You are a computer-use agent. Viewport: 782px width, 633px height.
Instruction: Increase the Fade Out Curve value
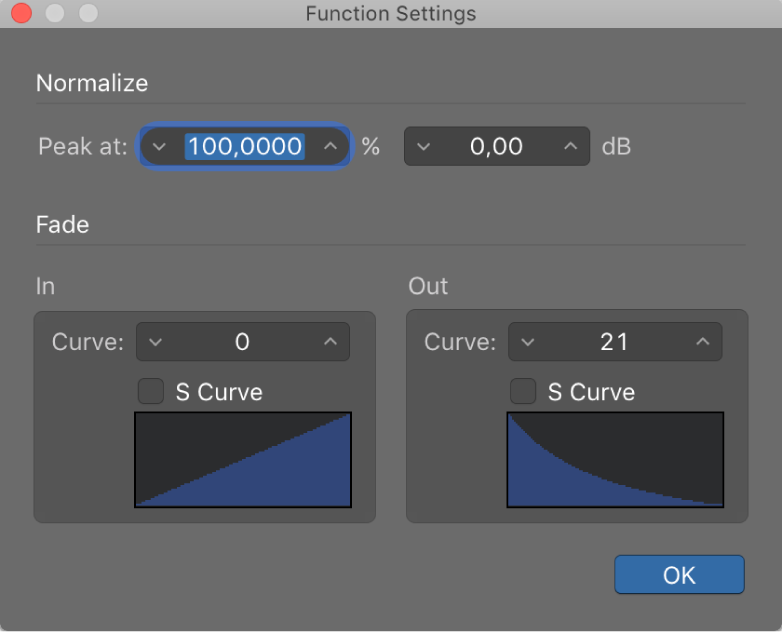703,342
